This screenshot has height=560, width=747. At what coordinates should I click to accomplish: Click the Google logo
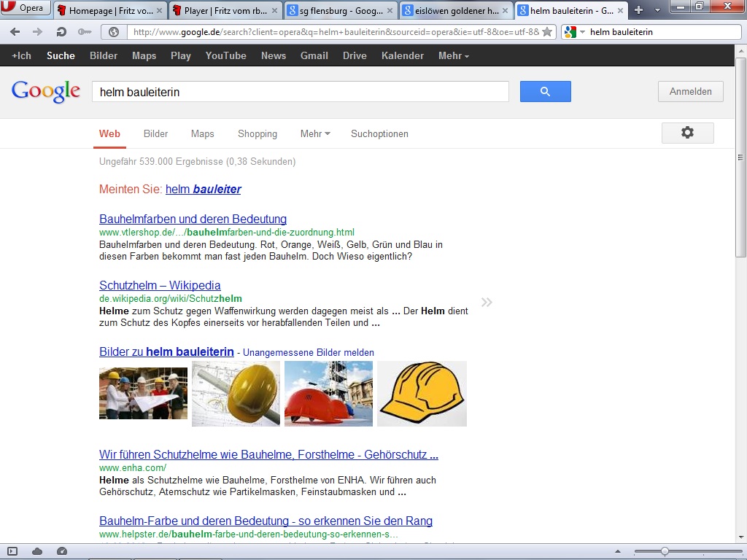tap(46, 91)
